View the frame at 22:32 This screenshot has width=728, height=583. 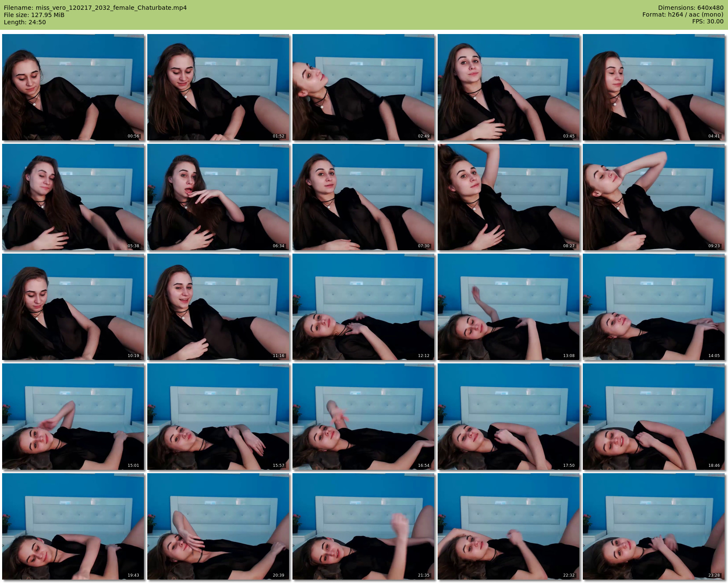[x=509, y=526]
